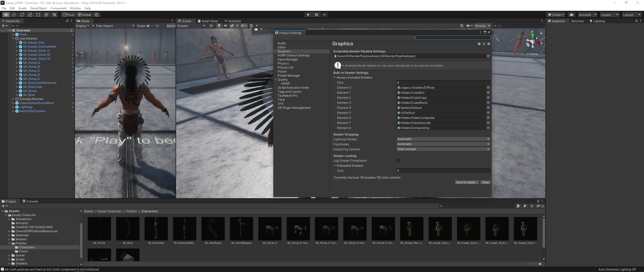Open Fog Modes dropdown
The width and height of the screenshot is (644, 272).
pyautogui.click(x=443, y=144)
